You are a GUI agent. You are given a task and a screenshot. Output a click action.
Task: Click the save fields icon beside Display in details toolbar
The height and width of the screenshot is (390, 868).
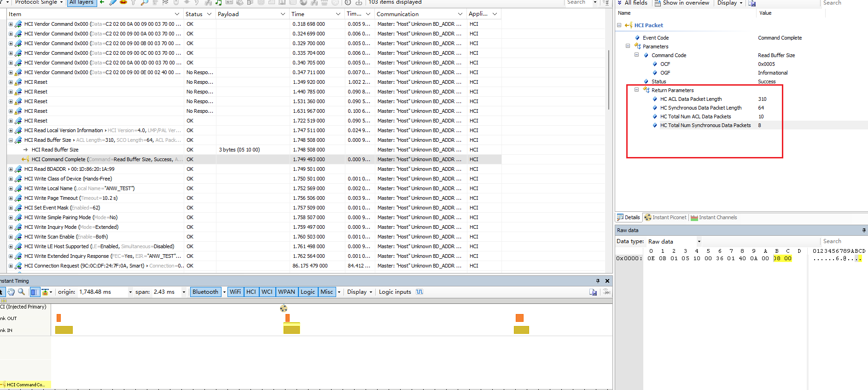(752, 3)
